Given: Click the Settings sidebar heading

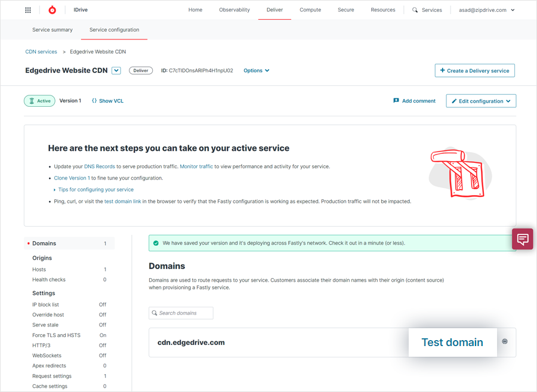Looking at the screenshot, I should (x=44, y=293).
